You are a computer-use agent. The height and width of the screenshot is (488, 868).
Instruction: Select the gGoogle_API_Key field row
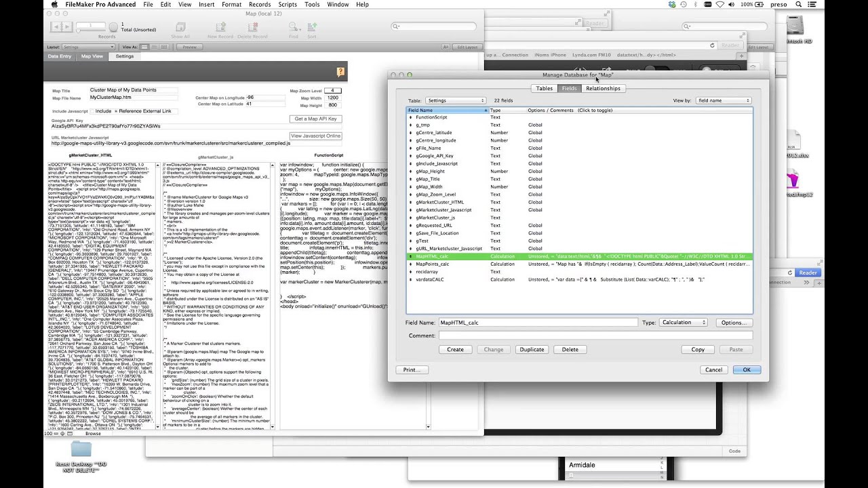pyautogui.click(x=580, y=156)
